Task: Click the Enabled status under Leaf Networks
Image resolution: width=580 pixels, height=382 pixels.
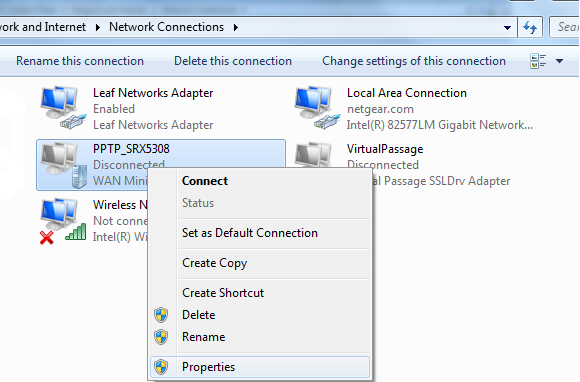Action: [x=114, y=109]
